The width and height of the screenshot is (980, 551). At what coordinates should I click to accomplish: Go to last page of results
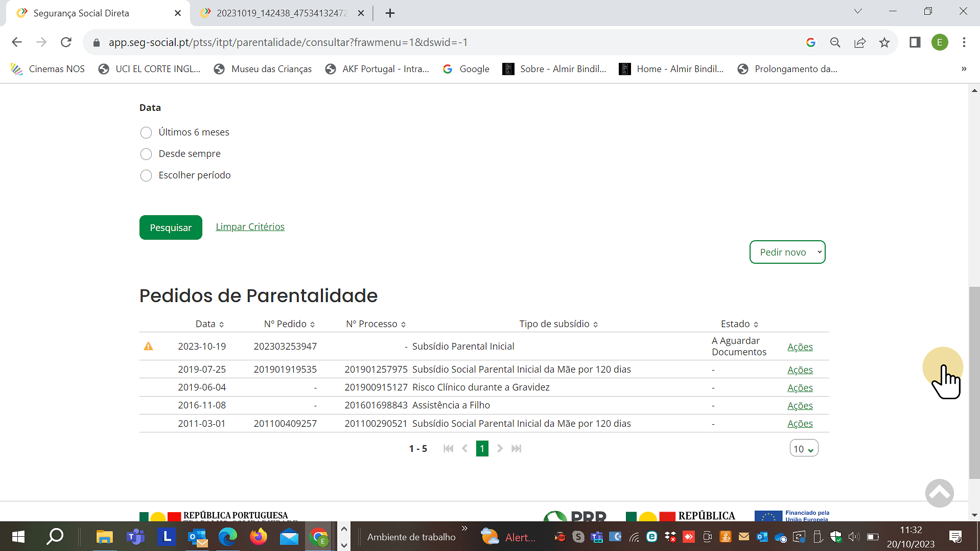click(517, 449)
